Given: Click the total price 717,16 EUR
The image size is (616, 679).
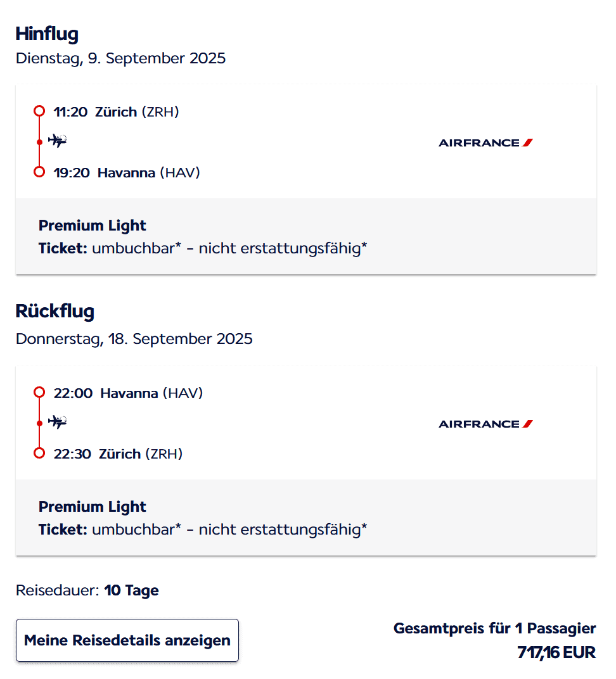Looking at the screenshot, I should (x=556, y=652).
